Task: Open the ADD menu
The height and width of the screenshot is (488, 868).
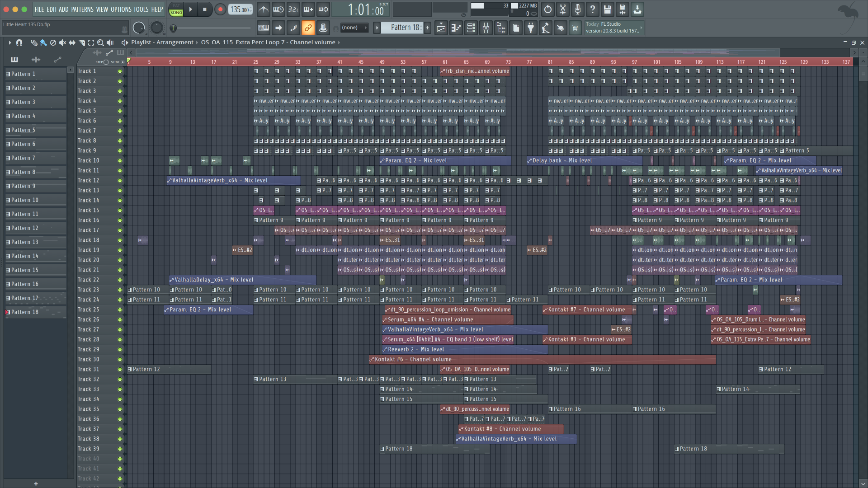Action: pos(64,9)
